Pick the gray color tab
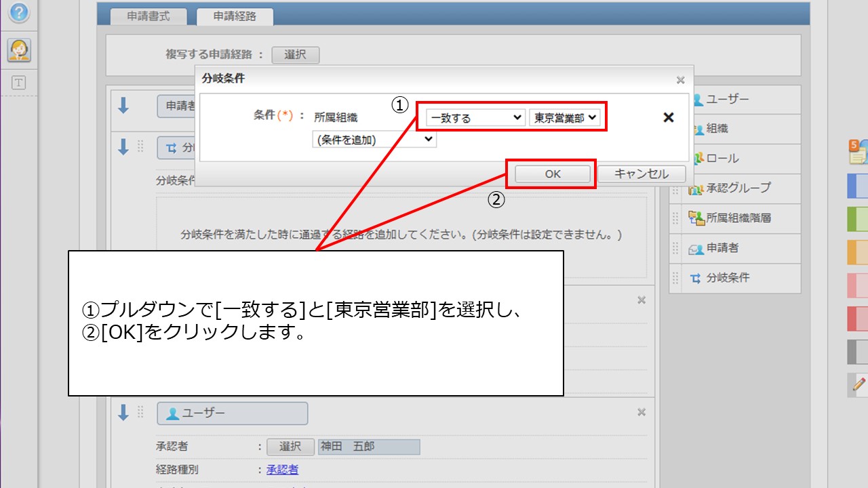The image size is (868, 488). point(858,352)
